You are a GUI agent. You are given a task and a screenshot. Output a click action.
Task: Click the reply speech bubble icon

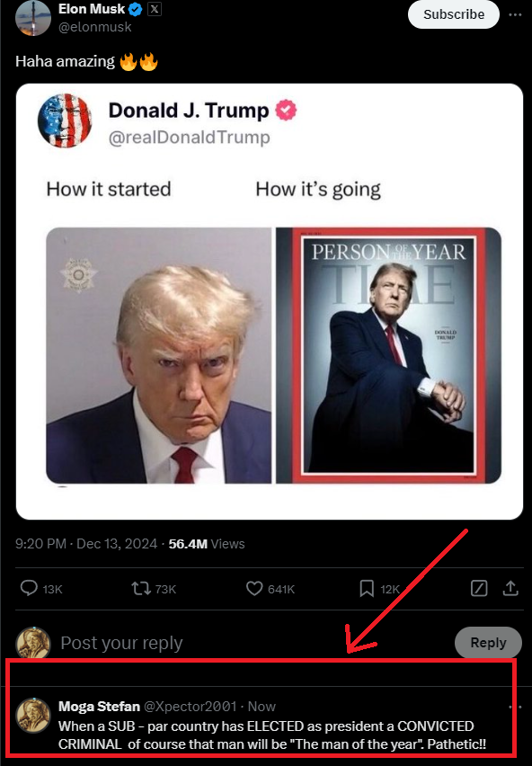(29, 588)
